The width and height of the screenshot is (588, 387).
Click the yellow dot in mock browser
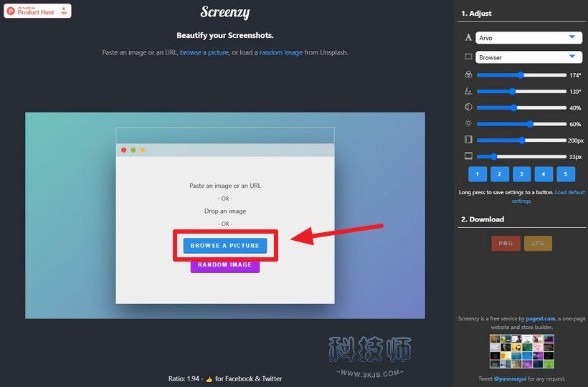(x=143, y=150)
